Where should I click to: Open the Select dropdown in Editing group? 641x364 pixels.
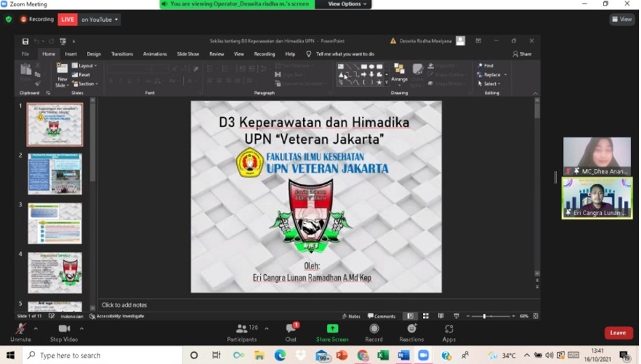coord(489,83)
